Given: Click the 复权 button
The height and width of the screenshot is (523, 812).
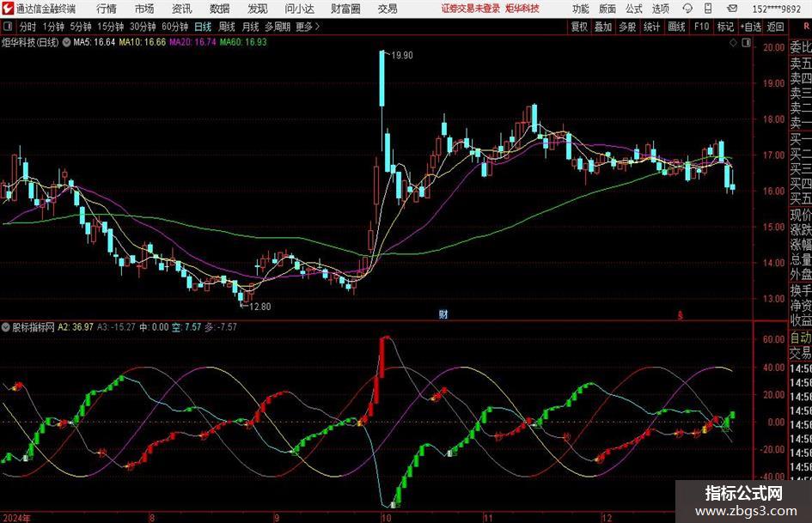Looking at the screenshot, I should pyautogui.click(x=579, y=27).
